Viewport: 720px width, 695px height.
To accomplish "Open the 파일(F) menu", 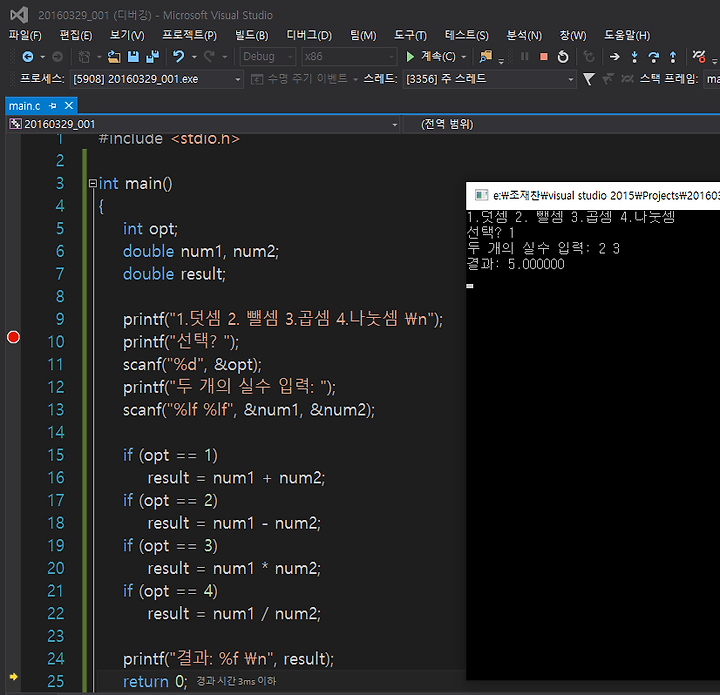I will [x=25, y=35].
